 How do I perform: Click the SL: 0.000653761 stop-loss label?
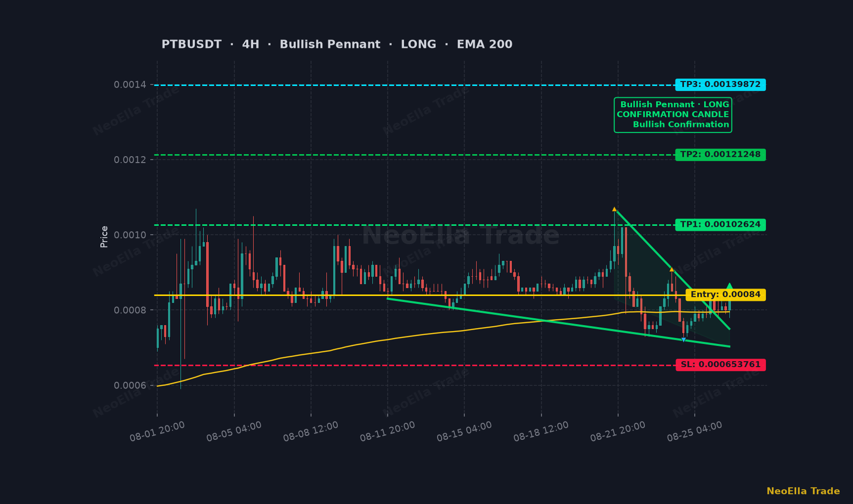point(720,365)
